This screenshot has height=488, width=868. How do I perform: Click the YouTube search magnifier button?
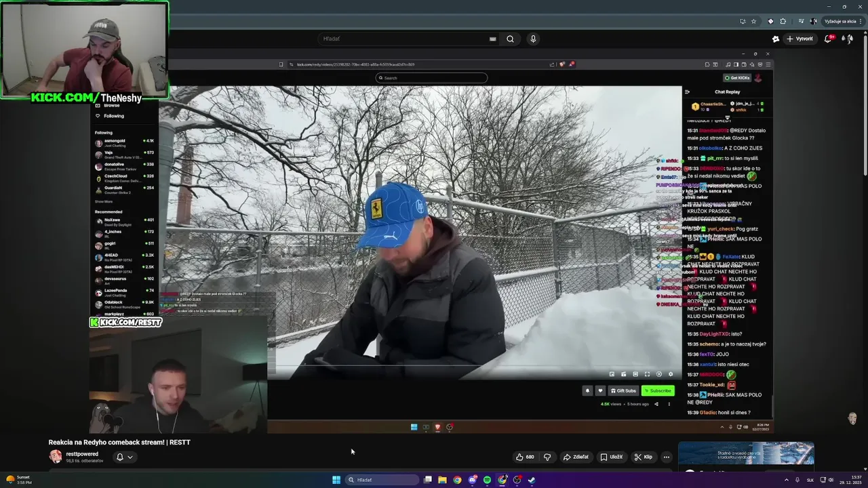510,39
